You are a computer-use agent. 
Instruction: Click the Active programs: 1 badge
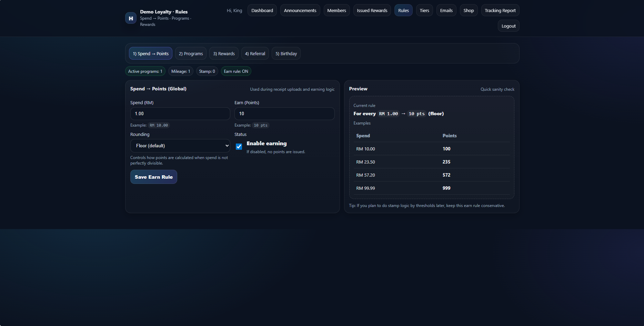[145, 71]
